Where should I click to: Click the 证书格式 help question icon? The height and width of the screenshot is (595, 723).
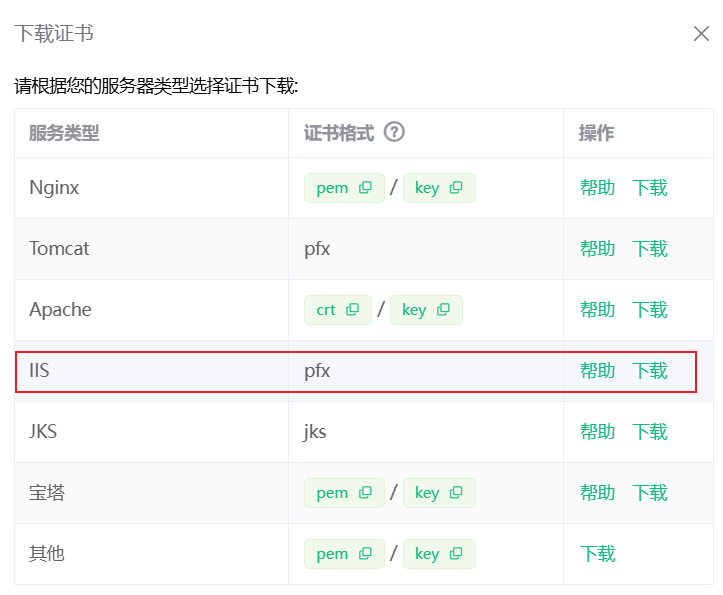coord(394,133)
